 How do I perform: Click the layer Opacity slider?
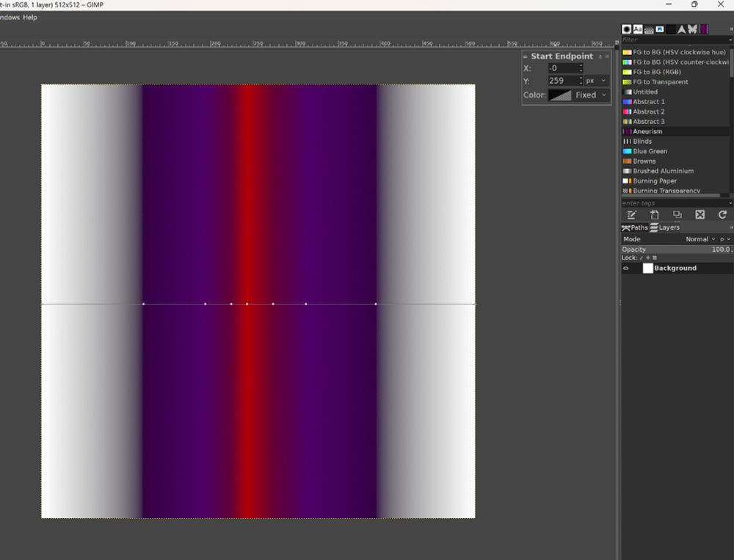coord(677,250)
